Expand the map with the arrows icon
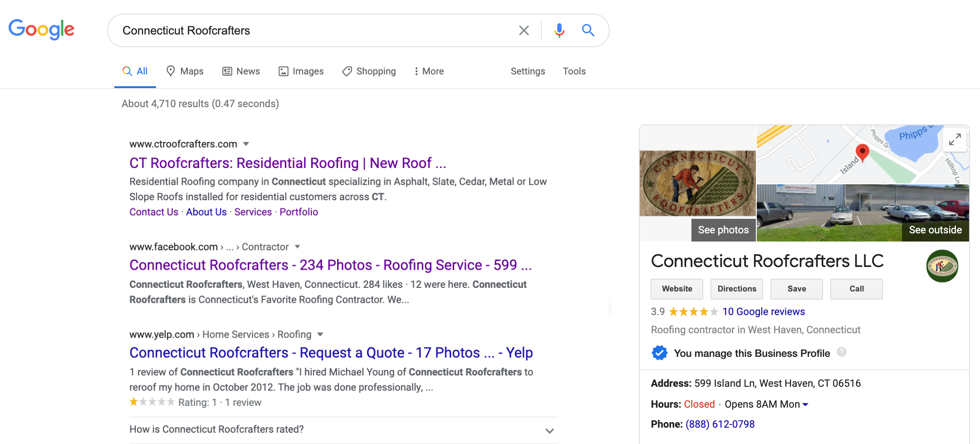Viewport: 980px width, 444px height. 955,140
